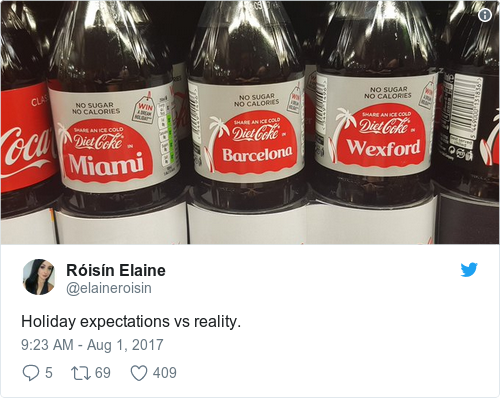The width and height of the screenshot is (500, 398).
Task: Click the 5 replies count
Action: pos(49,373)
